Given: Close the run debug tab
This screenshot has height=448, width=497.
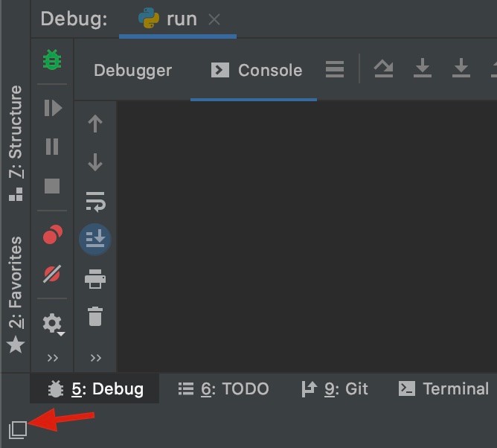Looking at the screenshot, I should click(214, 19).
